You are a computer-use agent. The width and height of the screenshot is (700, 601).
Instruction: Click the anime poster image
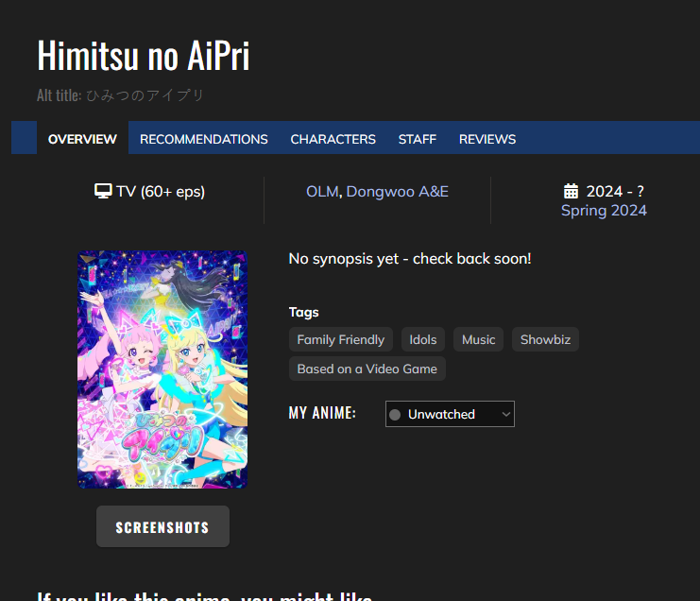(162, 369)
